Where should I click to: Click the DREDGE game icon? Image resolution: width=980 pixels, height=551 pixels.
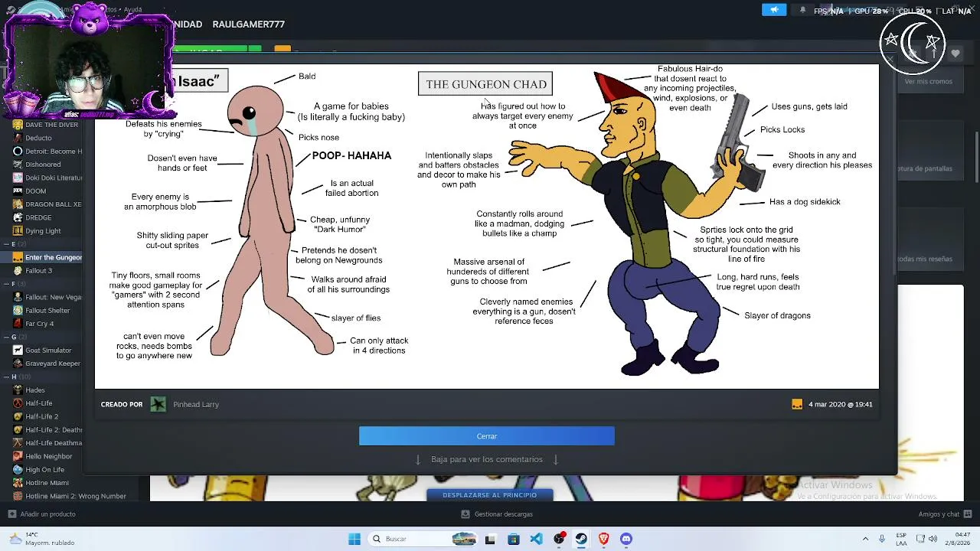[18, 217]
